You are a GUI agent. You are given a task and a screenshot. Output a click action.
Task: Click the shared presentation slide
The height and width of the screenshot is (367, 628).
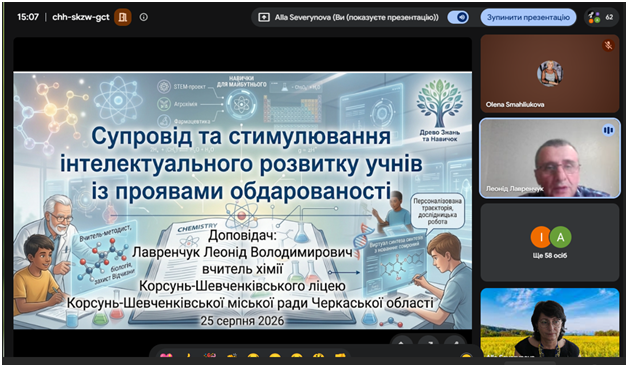pos(242,200)
